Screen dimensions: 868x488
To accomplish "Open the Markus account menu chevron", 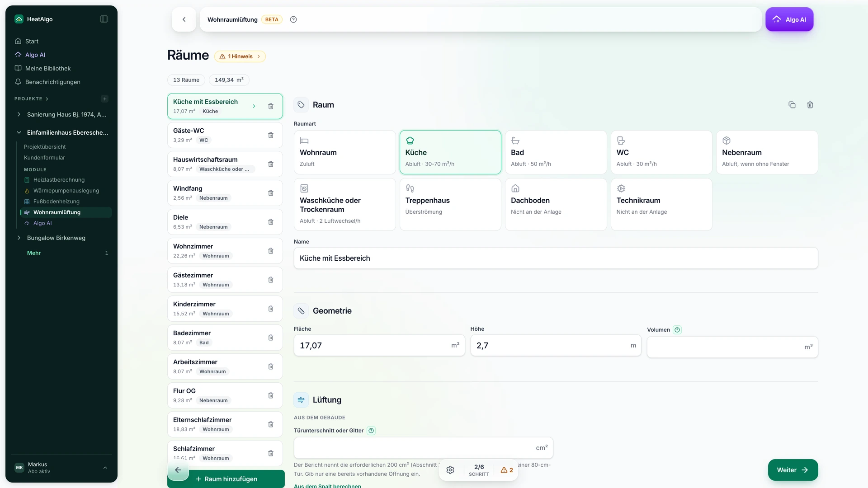I will [105, 468].
